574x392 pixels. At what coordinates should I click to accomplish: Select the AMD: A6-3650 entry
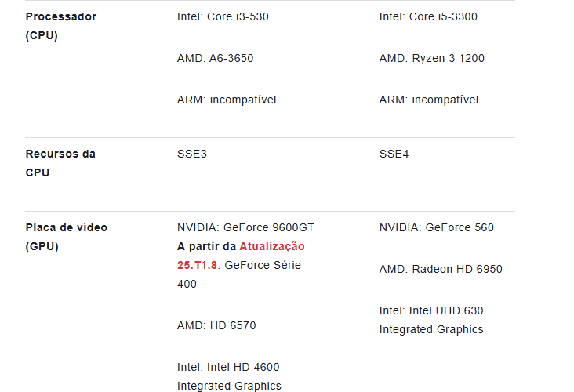point(215,58)
